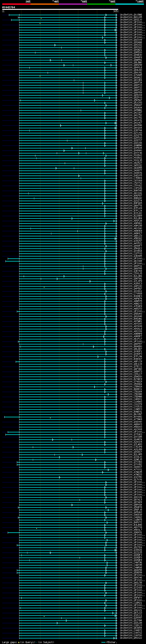
Task: Select the AV442784 query sequence label
Action: pos(8,8)
